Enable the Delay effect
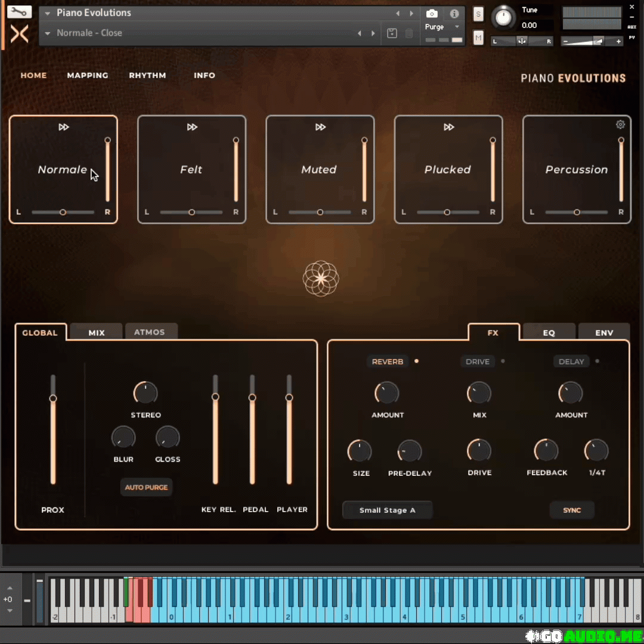Viewport: 644px width, 644px height. tap(571, 361)
